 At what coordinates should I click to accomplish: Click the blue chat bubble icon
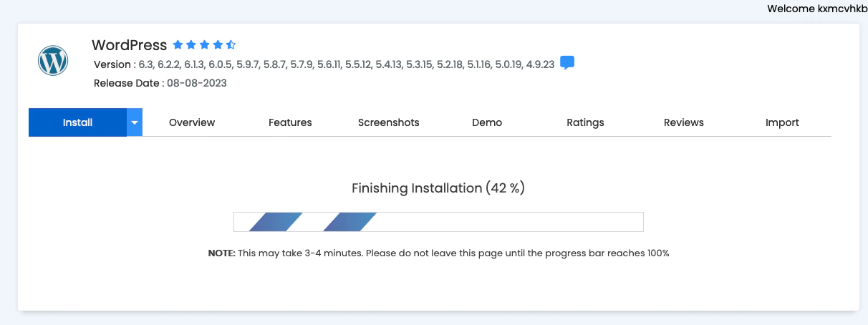pyautogui.click(x=567, y=63)
